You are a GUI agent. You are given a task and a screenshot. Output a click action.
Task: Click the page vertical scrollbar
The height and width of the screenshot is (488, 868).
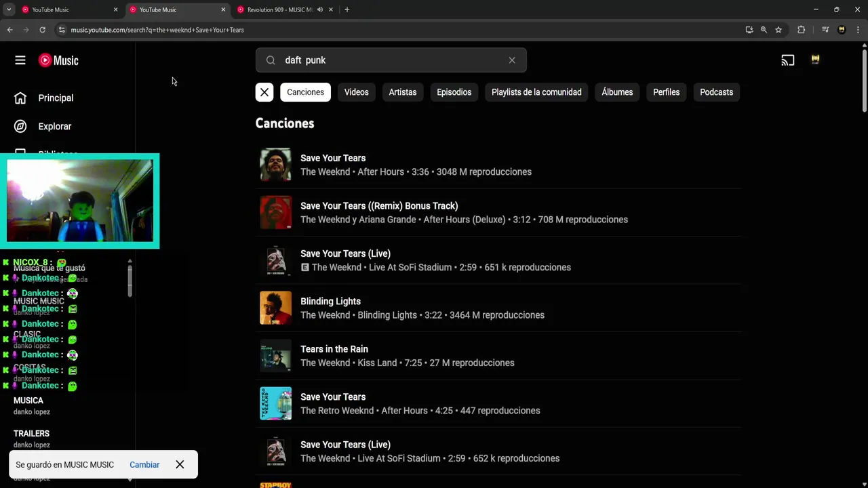coord(864,80)
